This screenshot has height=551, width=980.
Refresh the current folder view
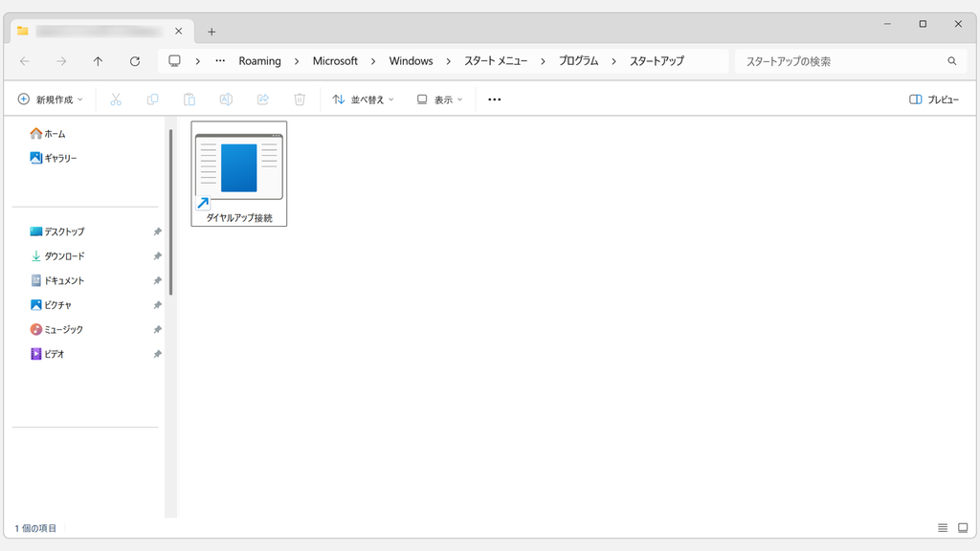click(x=134, y=61)
